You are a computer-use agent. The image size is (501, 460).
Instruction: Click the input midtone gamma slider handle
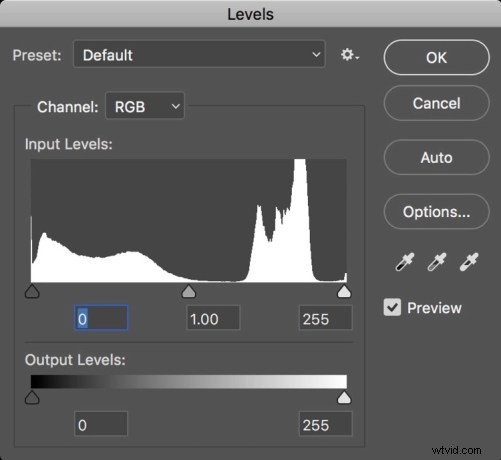click(x=189, y=291)
